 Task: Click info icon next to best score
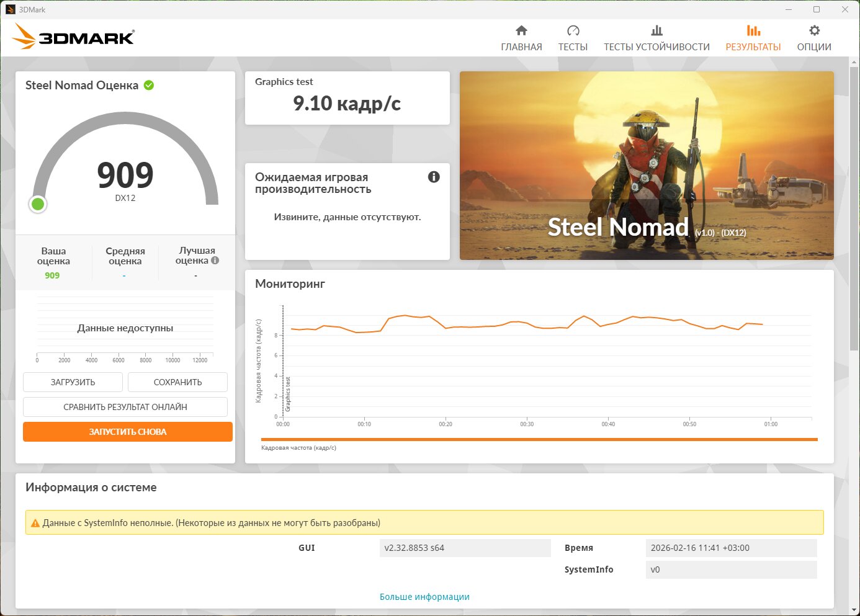click(215, 261)
